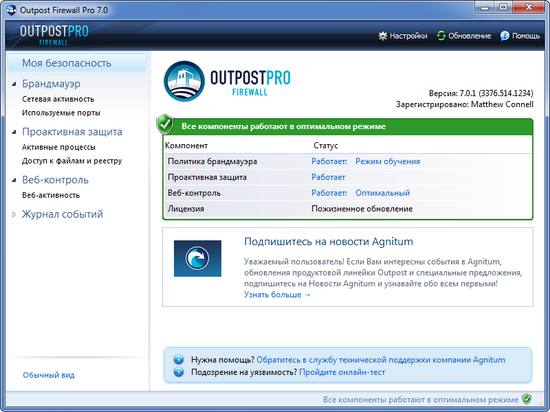
Task: Click the green status banner about components
Action: tap(348, 126)
